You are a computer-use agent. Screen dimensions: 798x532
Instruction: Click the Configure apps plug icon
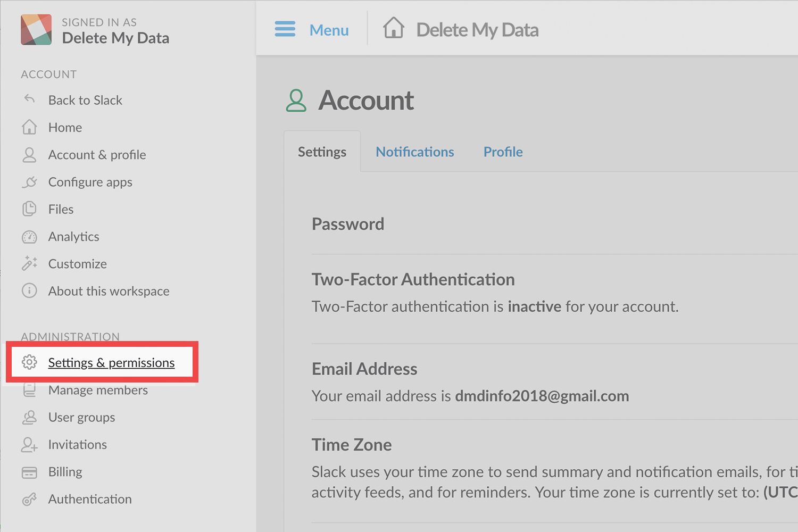[x=29, y=182]
